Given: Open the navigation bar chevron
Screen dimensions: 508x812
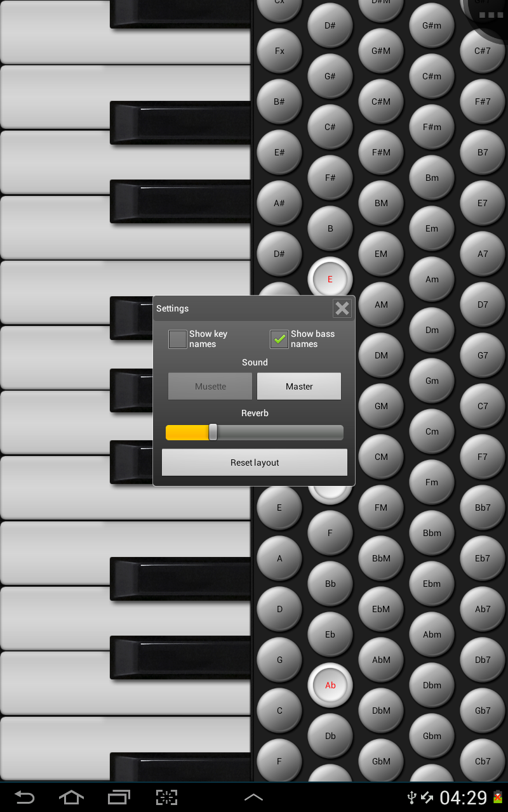Looking at the screenshot, I should [x=253, y=797].
